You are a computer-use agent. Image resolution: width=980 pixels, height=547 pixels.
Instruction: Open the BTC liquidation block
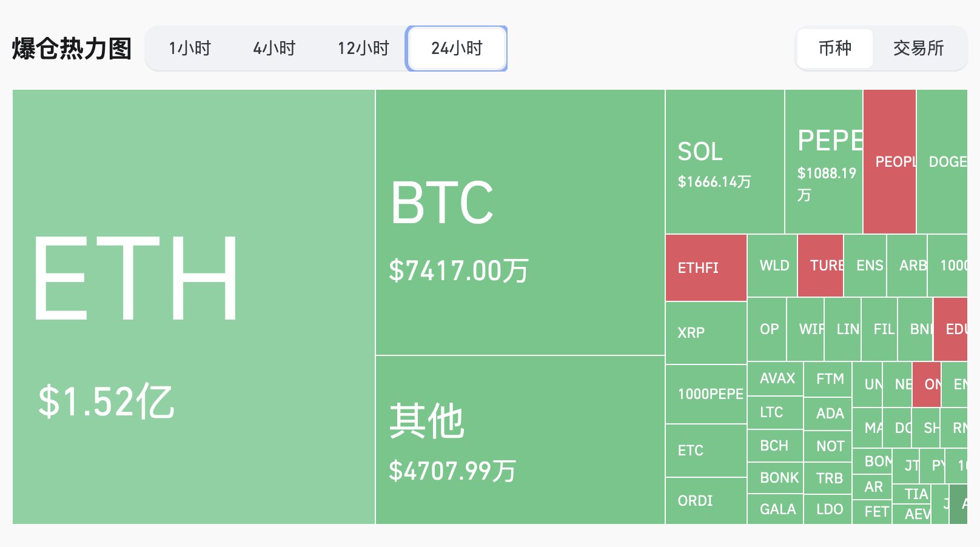point(520,222)
